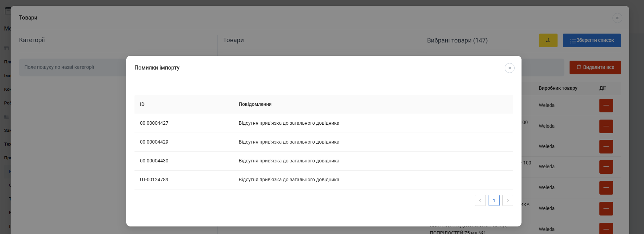Screen dimensions: 644x234
Task: Remove the sixth Weleda product row
Action: coord(606,209)
